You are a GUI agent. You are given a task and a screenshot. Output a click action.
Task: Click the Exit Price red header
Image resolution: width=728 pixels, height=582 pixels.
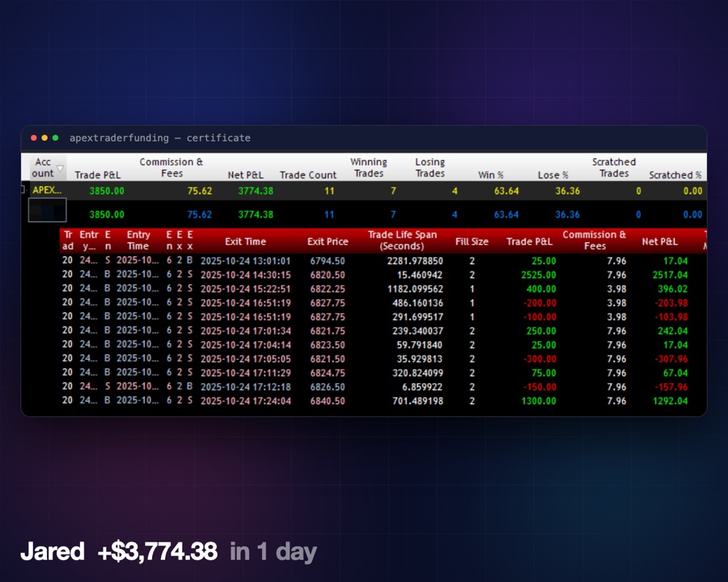pyautogui.click(x=328, y=242)
